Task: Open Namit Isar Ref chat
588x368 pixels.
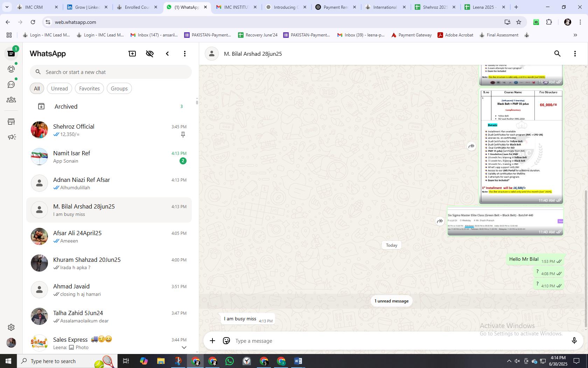Action: tap(109, 157)
